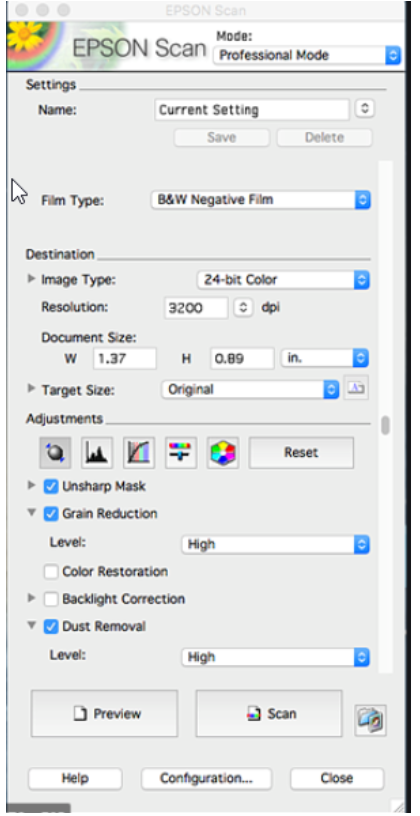
Task: Open the Configuration dialog
Action: pos(206,779)
